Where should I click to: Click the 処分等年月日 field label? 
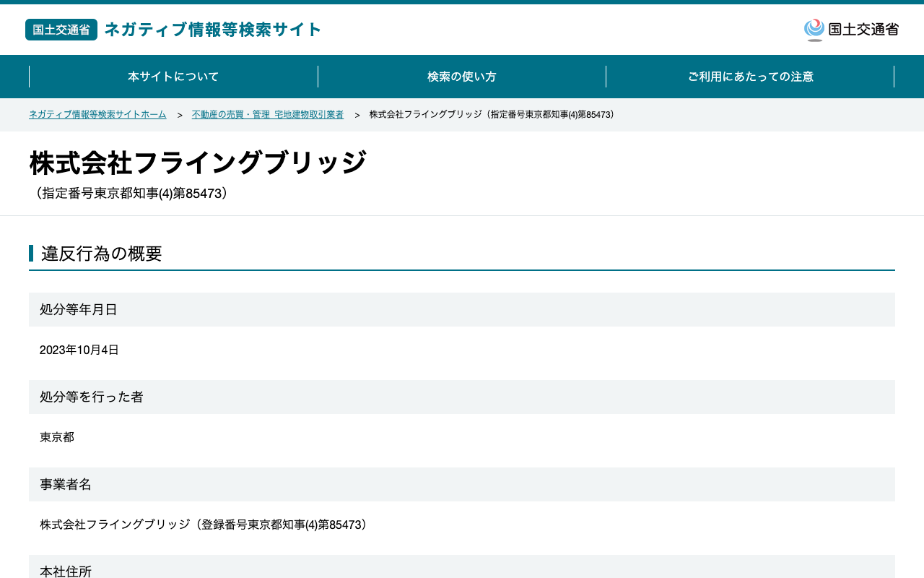click(x=79, y=309)
